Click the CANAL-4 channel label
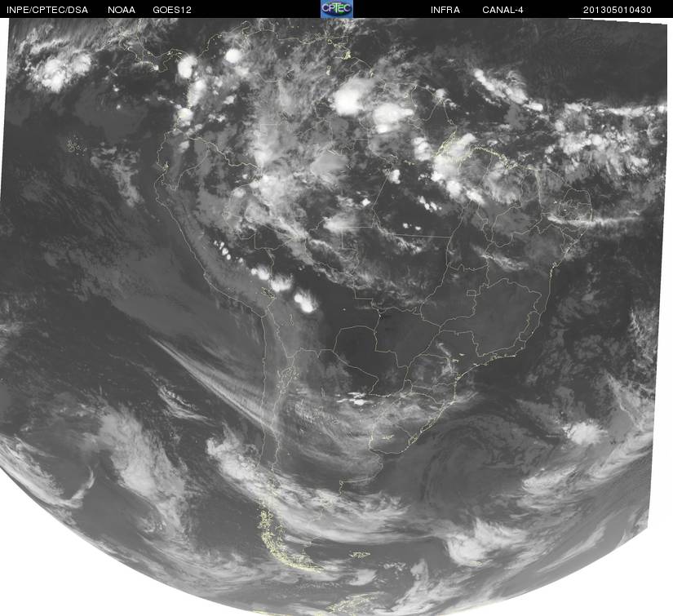673x616 pixels. [x=503, y=10]
